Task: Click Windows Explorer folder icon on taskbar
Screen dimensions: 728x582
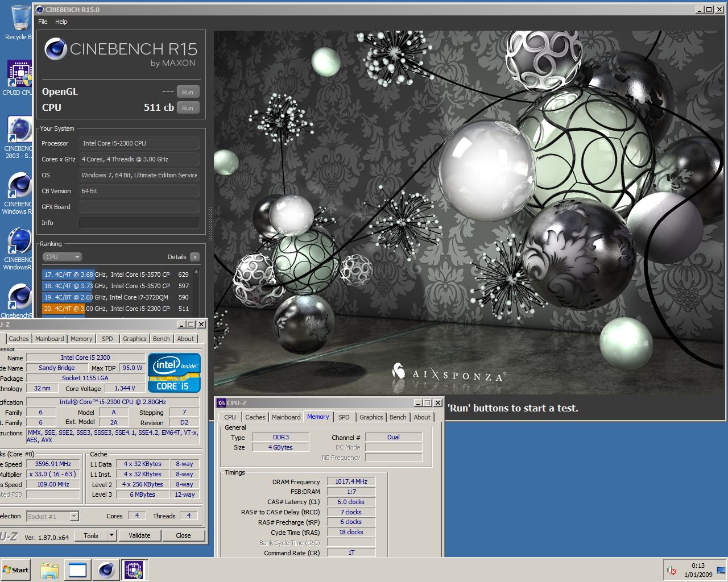Action: click(x=49, y=570)
